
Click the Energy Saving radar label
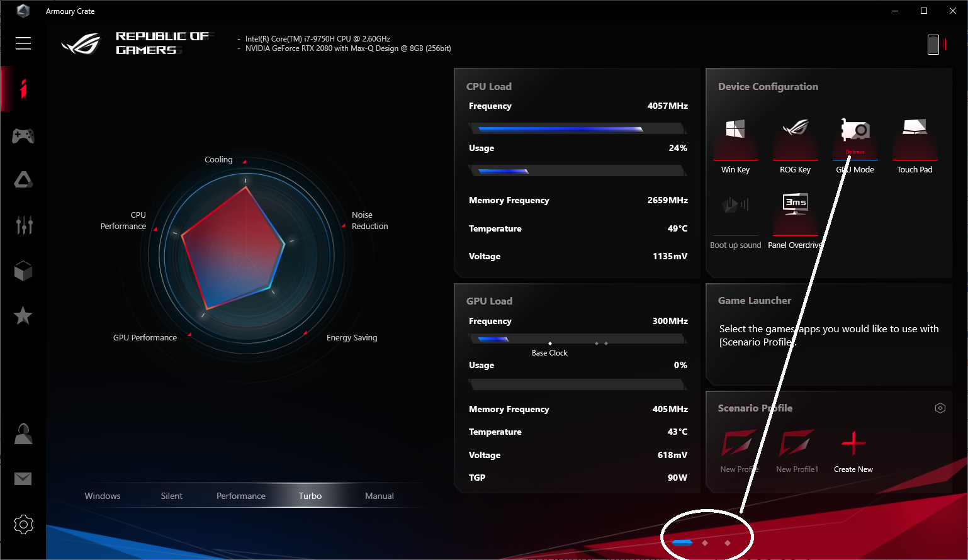pos(352,338)
